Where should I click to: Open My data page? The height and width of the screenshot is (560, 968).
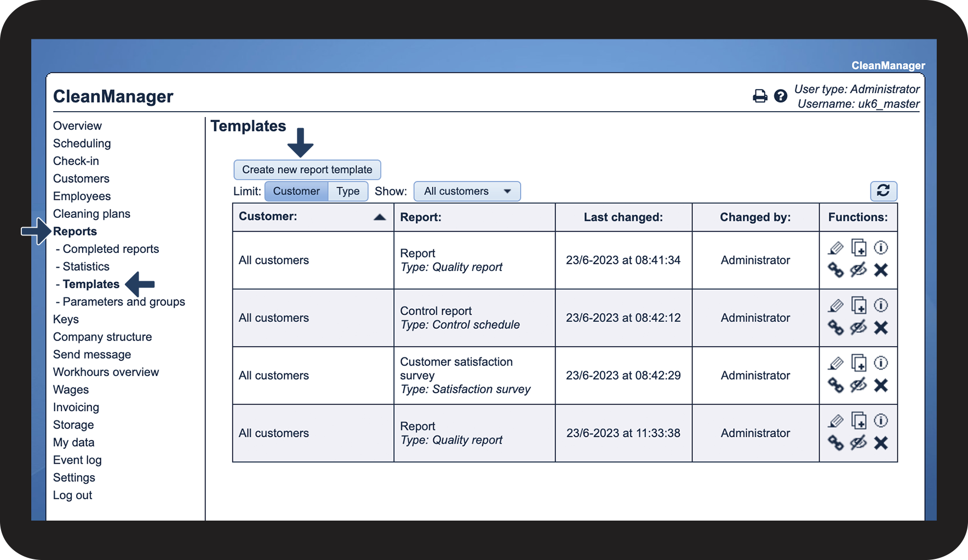[73, 442]
